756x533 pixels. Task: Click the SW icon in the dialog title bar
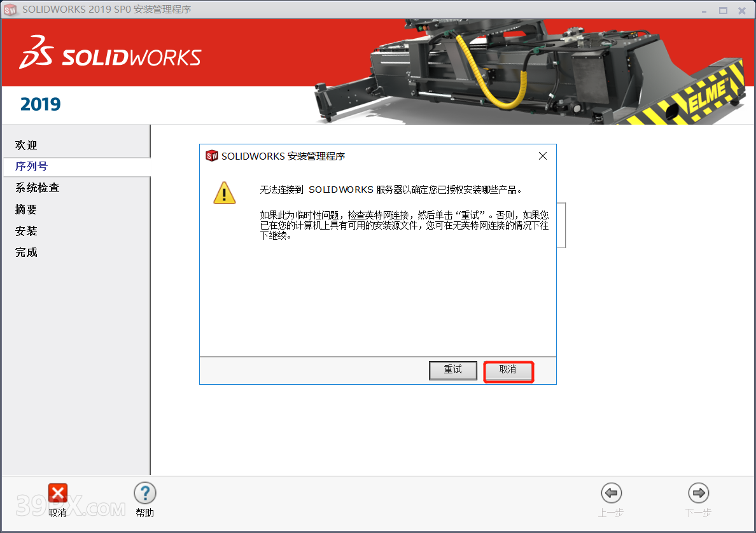click(x=212, y=156)
